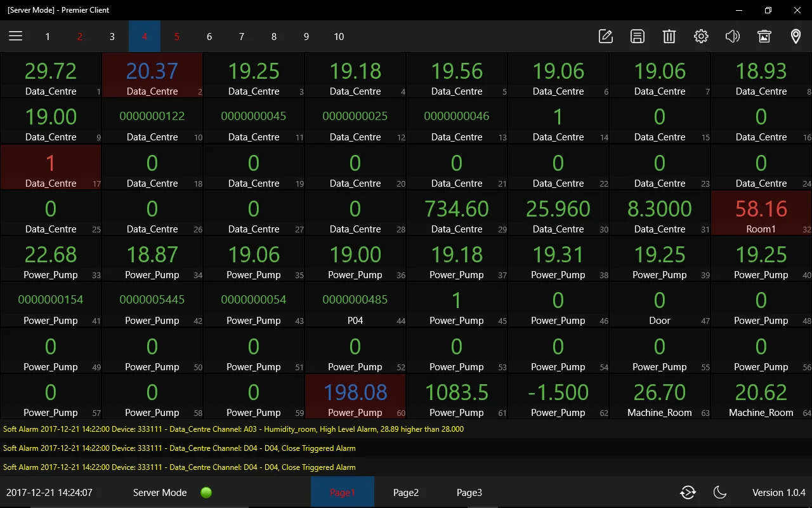This screenshot has width=812, height=508.
Task: Open the Door channel tile
Action: (x=660, y=305)
